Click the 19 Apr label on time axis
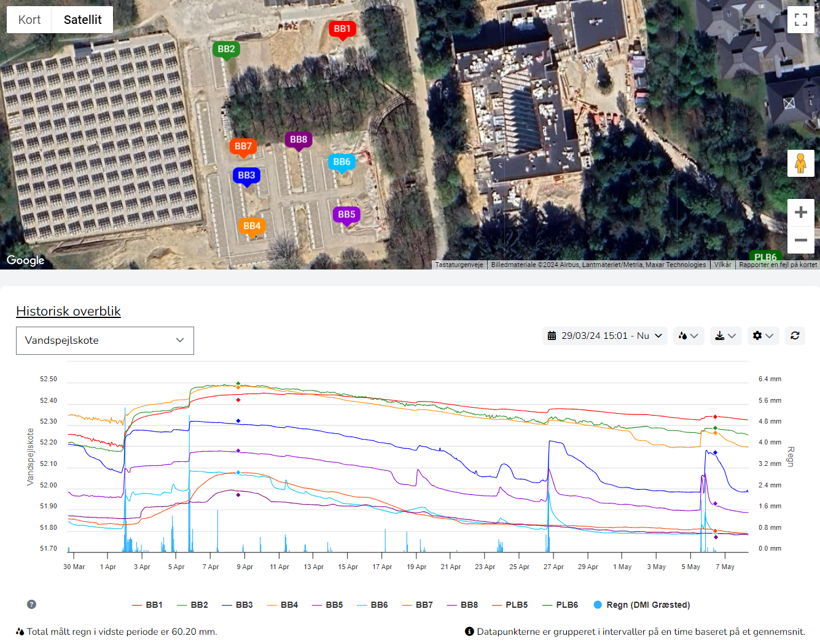820x644 pixels. (x=416, y=567)
